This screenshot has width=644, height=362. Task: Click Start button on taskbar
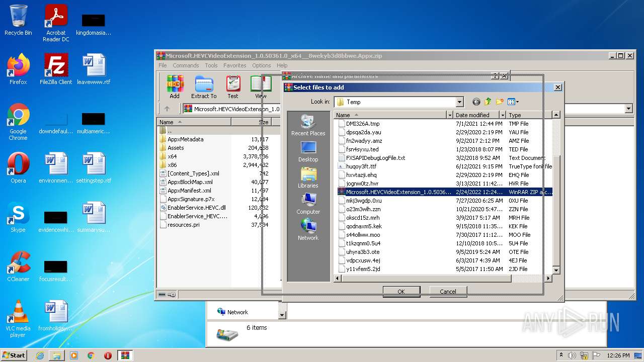[x=14, y=355]
